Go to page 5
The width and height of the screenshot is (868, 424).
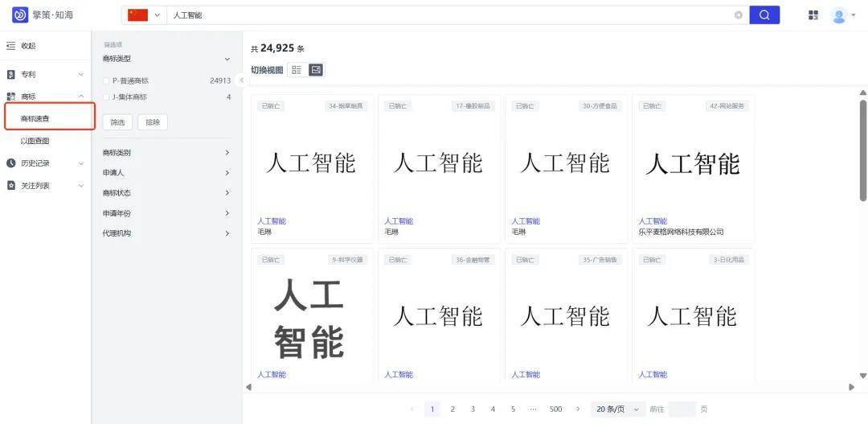coord(513,410)
